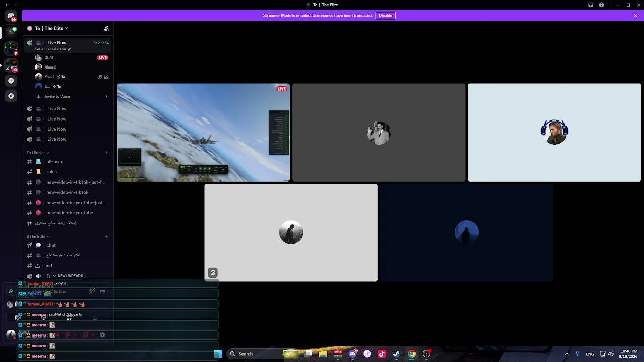Open the Inbox icon in title bar
Image resolution: width=644 pixels, height=362 pixels.
tap(591, 5)
